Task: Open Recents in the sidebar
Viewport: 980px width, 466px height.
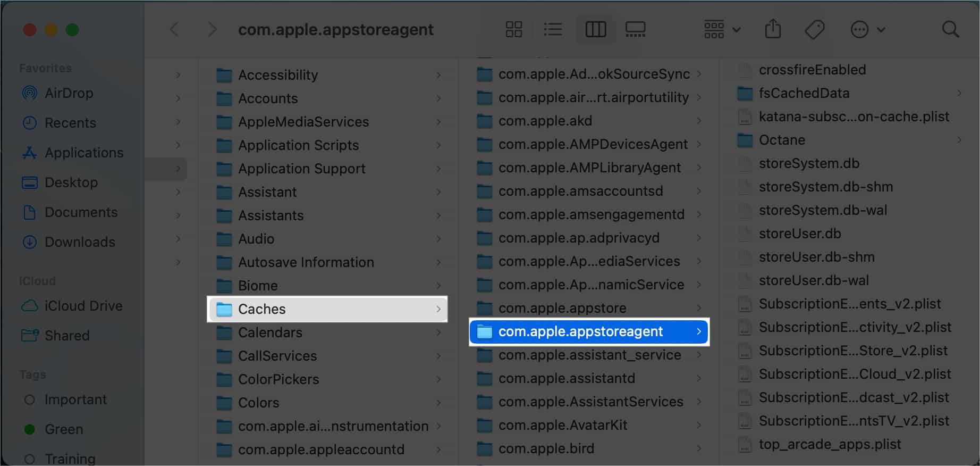Action: click(59, 123)
